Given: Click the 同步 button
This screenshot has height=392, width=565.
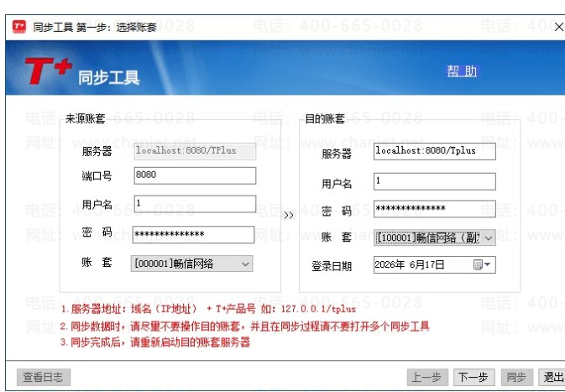Looking at the screenshot, I should [516, 378].
